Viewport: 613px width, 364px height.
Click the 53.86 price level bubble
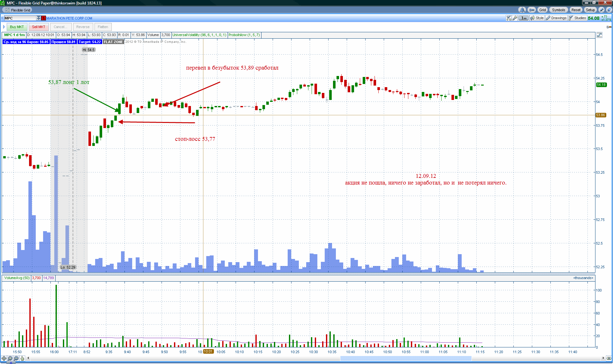point(601,115)
